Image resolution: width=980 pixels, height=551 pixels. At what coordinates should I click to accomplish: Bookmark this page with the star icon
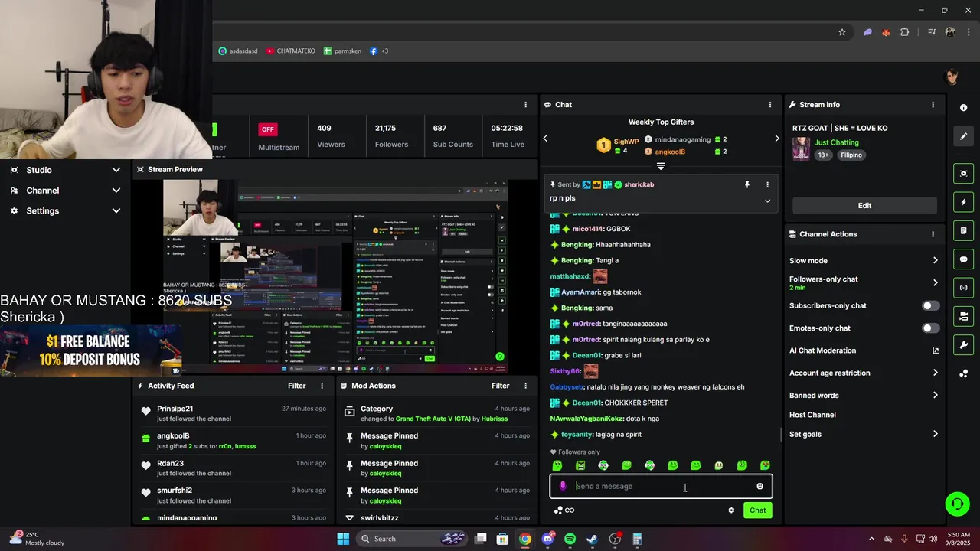pyautogui.click(x=842, y=32)
